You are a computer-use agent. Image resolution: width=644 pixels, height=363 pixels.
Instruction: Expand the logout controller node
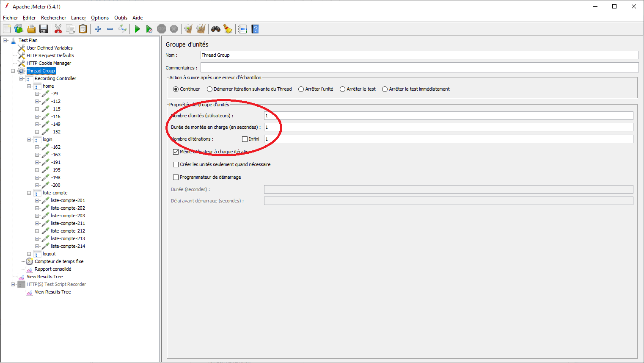29,254
